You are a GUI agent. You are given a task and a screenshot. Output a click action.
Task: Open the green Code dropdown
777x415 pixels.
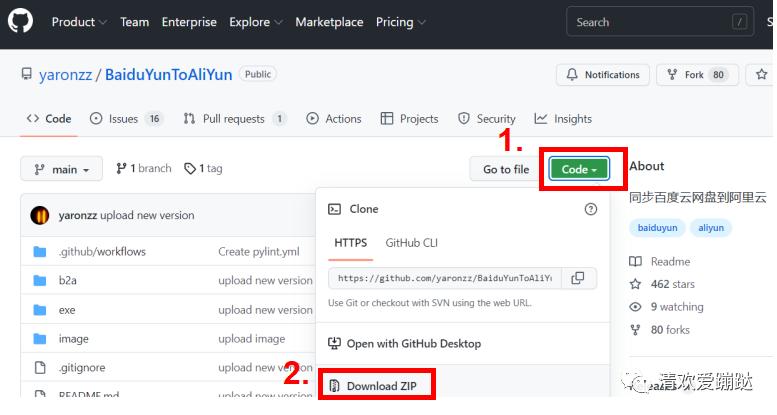click(579, 169)
